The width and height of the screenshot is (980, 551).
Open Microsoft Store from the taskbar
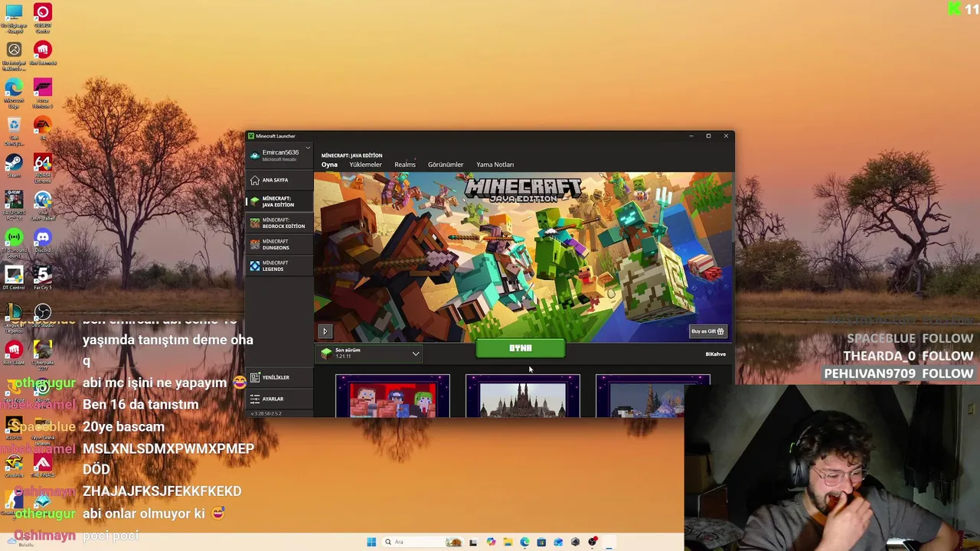[541, 542]
